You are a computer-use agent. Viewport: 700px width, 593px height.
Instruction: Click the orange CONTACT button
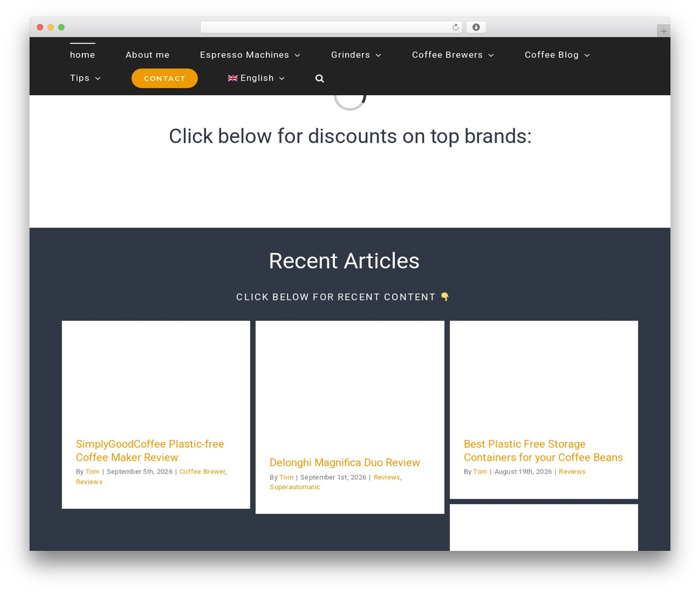tap(165, 78)
